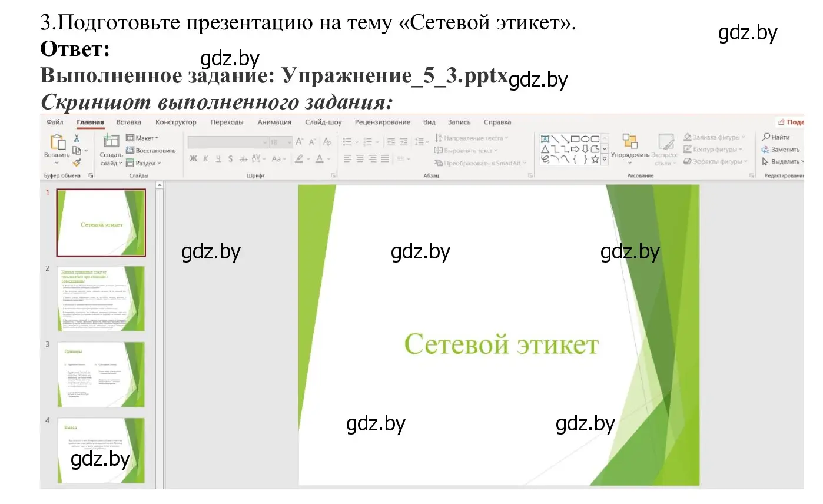
Task: Click Преобразовать в SmartArt button
Action: 480,163
